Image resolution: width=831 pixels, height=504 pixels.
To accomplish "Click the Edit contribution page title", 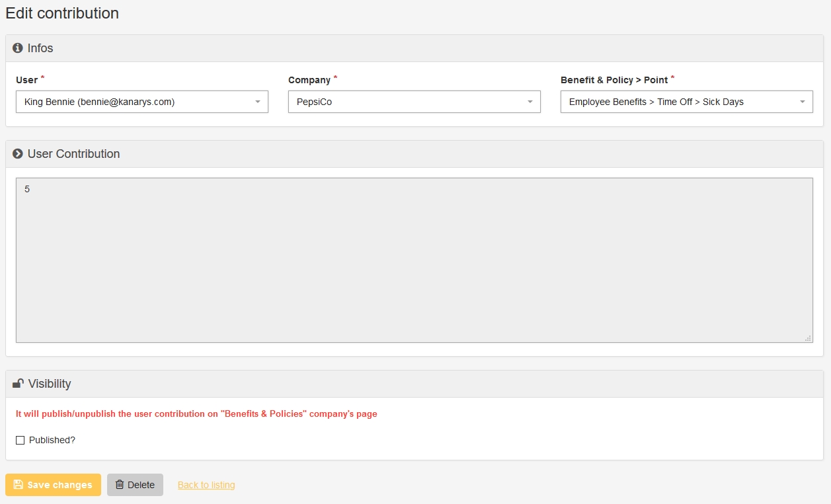I will pos(62,13).
